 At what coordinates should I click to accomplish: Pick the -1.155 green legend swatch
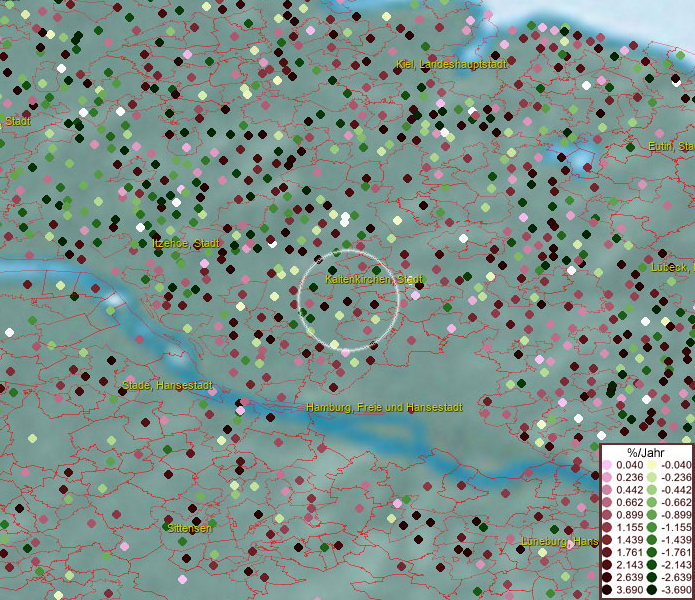[652, 527]
